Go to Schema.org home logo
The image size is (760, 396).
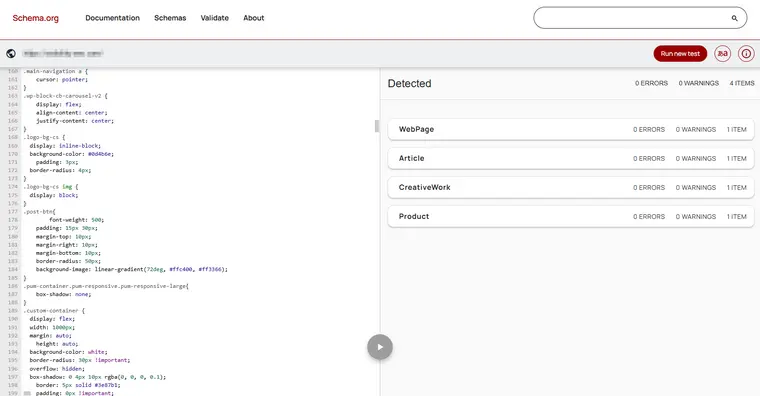pyautogui.click(x=35, y=18)
